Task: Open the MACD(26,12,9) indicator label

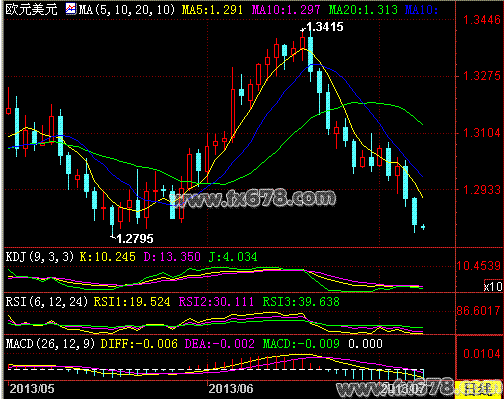Action: pyautogui.click(x=51, y=344)
